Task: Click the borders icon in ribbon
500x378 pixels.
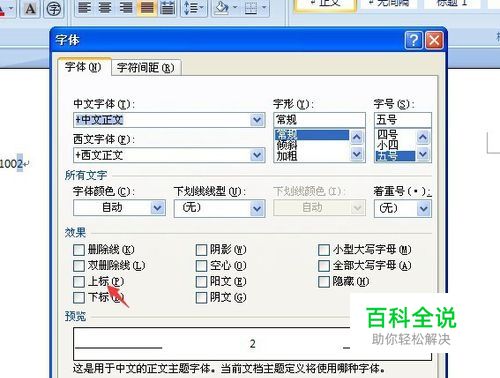Action: pos(251,8)
